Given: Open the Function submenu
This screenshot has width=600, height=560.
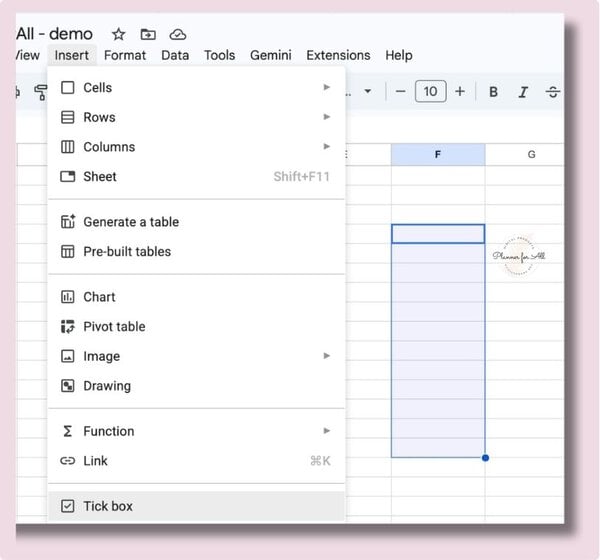Looking at the screenshot, I should coord(196,431).
